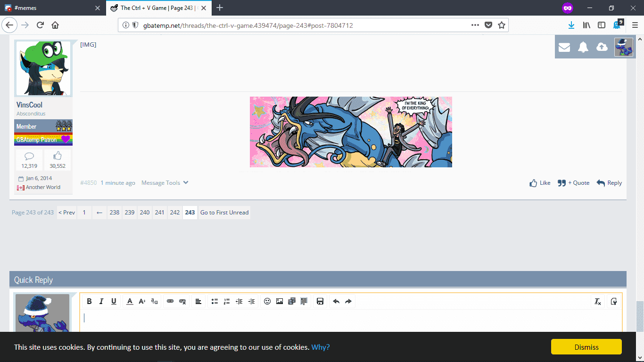Go to the browser home page

55,25
